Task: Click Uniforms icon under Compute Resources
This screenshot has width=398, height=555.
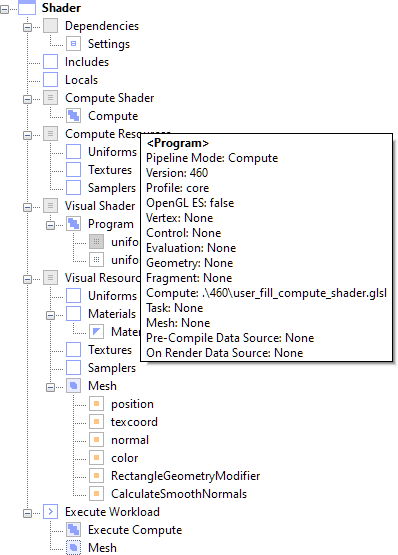Action: [73, 151]
